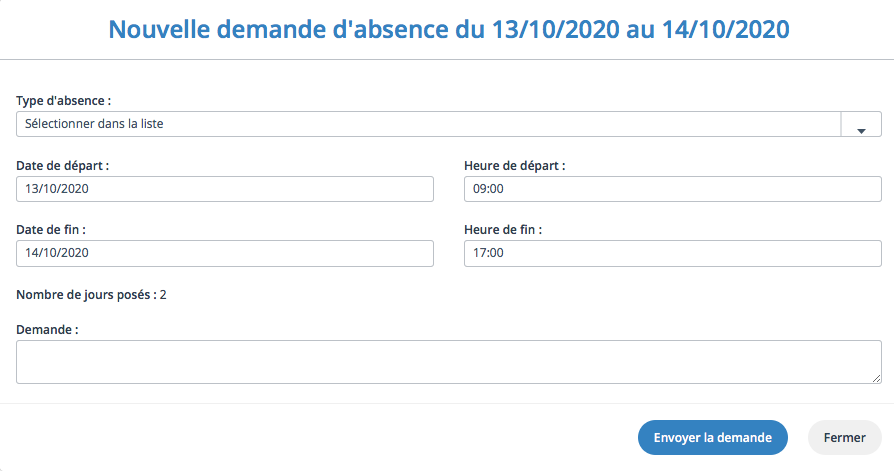Click the 'Heure de fin :' label
Image resolution: width=894 pixels, height=471 pixels.
503,230
